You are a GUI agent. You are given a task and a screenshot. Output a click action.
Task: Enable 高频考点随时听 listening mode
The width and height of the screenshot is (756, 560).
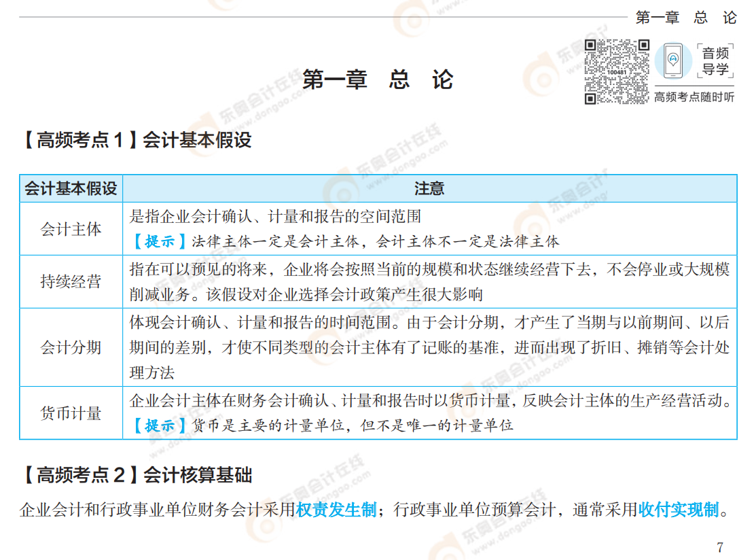pyautogui.click(x=702, y=97)
